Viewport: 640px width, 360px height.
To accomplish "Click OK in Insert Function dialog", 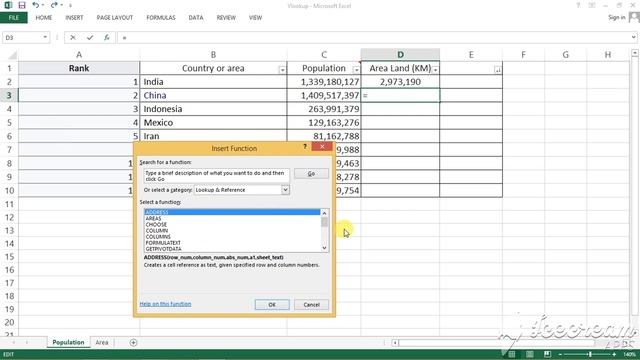I will coord(272,304).
